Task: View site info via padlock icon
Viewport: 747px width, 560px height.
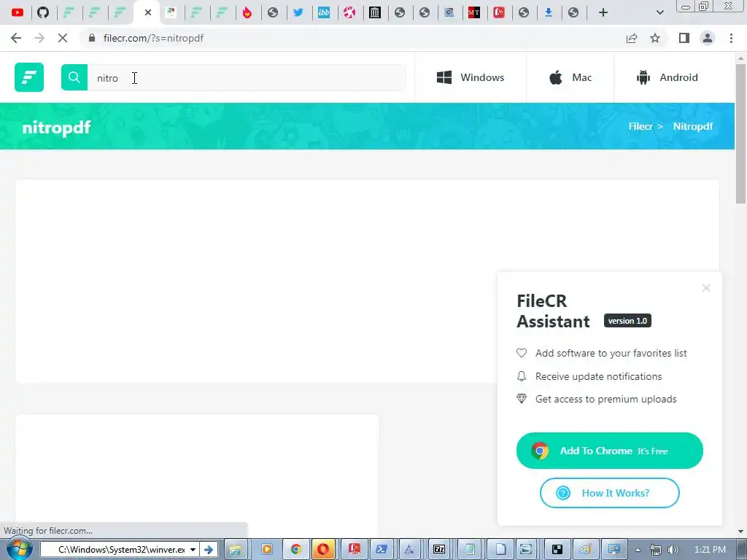Action: [92, 38]
